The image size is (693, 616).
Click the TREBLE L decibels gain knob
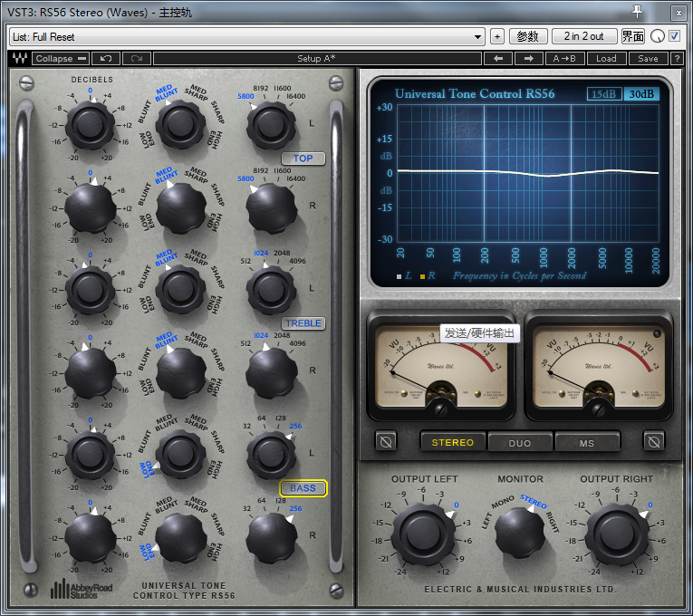(91, 290)
